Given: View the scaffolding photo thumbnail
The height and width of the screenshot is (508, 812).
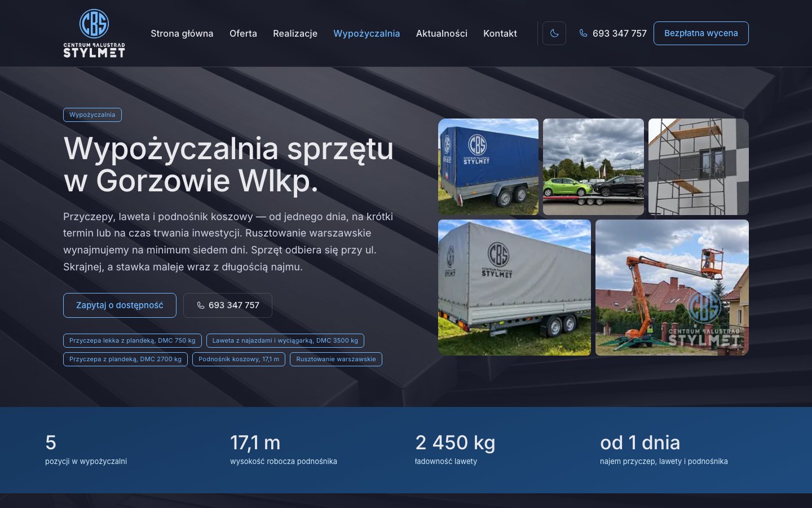Looking at the screenshot, I should 699,167.
